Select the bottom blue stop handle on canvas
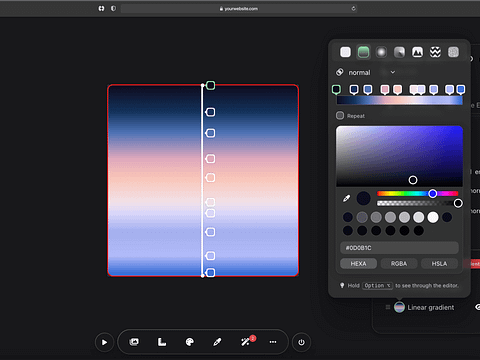This screenshot has width=480, height=360. [210, 273]
